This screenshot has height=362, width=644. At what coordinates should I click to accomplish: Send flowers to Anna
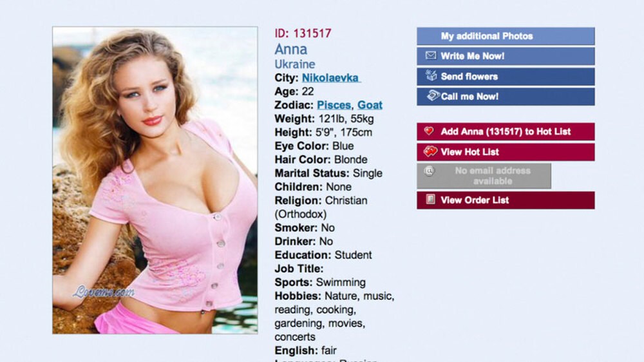[x=506, y=77]
